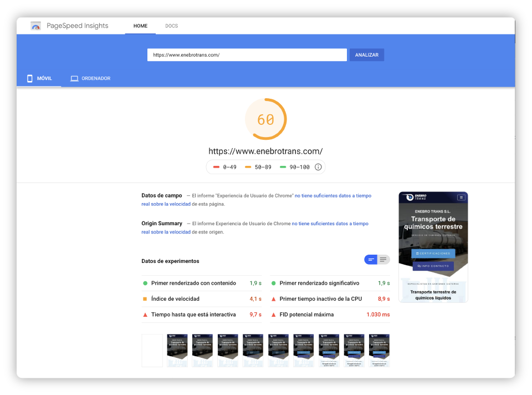The height and width of the screenshot is (395, 532).
Task: Click the INFO CONTACTO button in the preview
Action: pyautogui.click(x=433, y=266)
